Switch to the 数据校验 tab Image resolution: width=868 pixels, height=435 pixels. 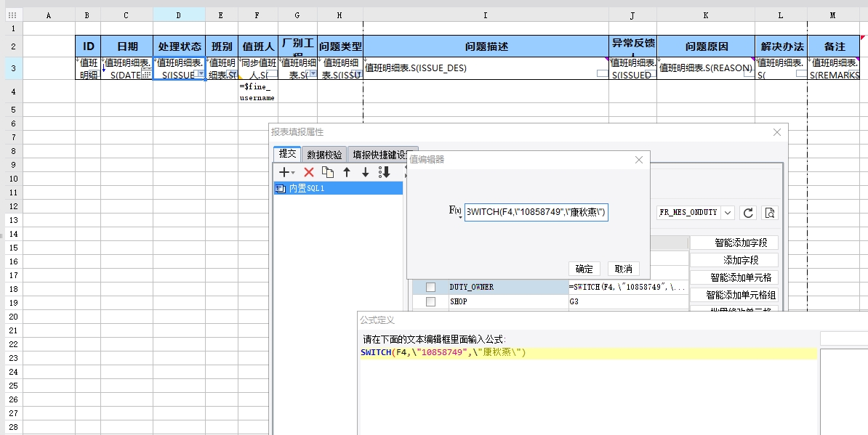click(x=324, y=154)
